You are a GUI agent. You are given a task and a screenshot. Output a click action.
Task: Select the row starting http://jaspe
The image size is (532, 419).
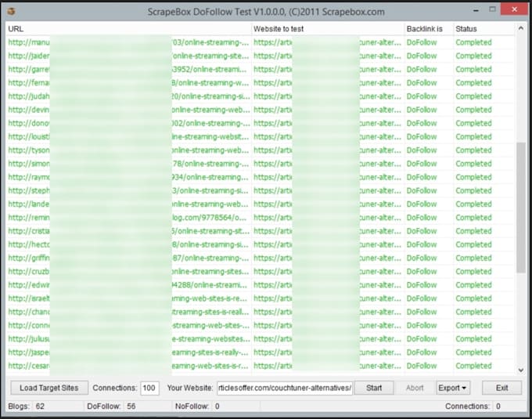(261, 352)
